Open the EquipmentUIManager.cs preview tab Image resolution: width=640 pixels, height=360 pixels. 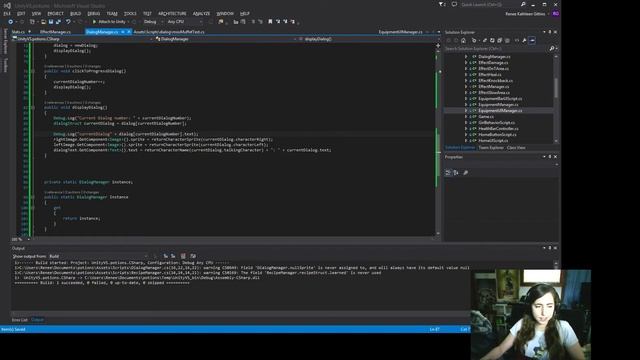[x=400, y=32]
